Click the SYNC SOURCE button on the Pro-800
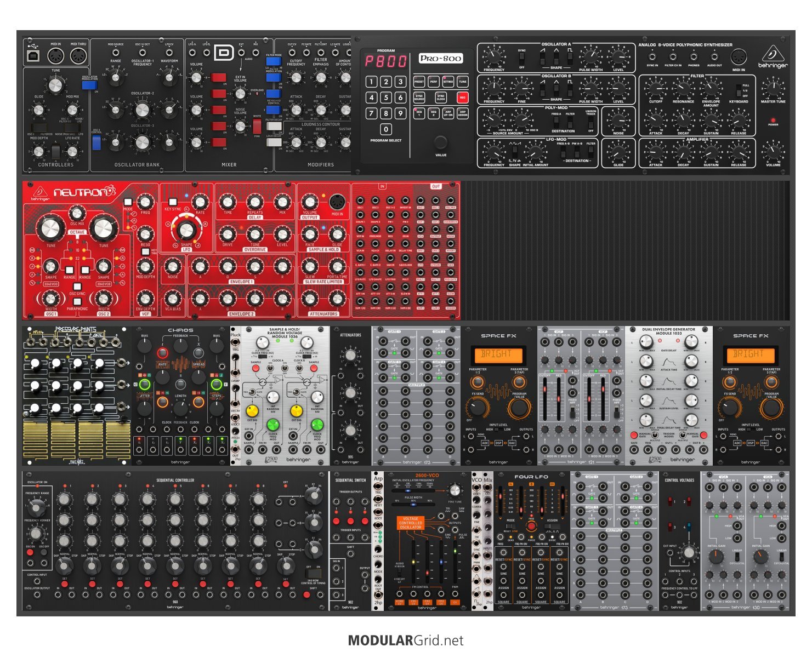Viewport: 812px width, 652px height. click(419, 98)
